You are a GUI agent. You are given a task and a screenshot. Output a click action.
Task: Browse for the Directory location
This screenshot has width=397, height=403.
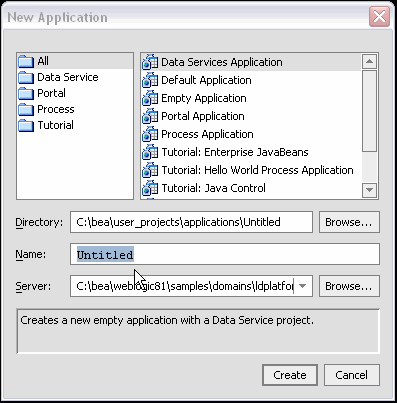pos(349,222)
